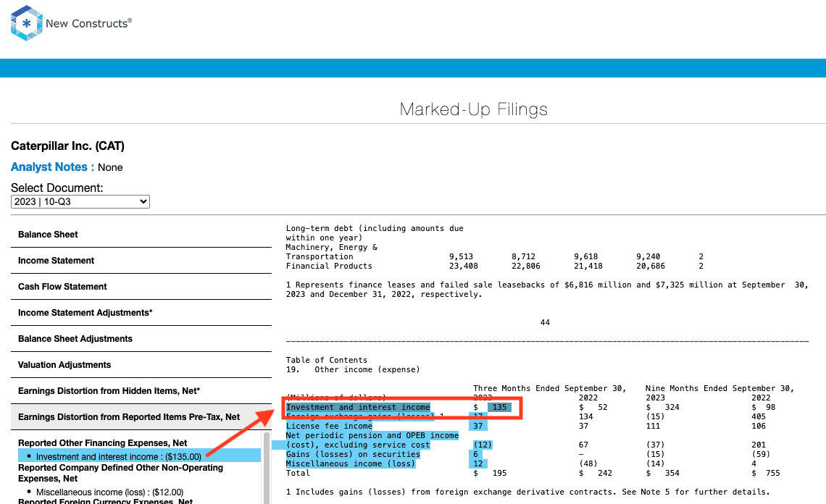This screenshot has width=826, height=504.
Task: Click the value 23,408 in Financial Products row
Action: (x=464, y=266)
